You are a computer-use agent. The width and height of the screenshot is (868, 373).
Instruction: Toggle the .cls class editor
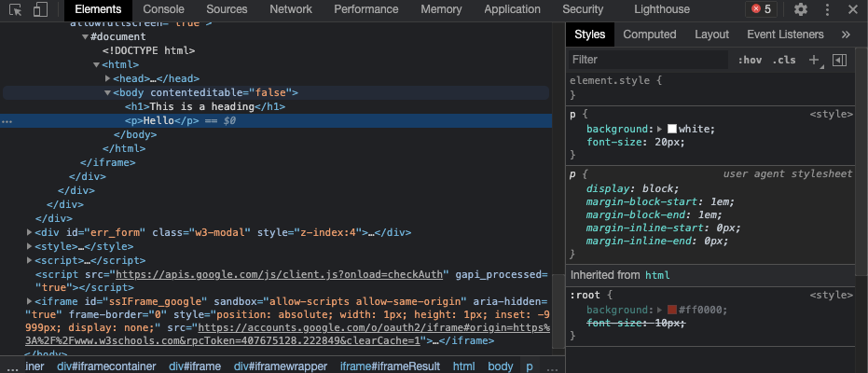click(x=784, y=60)
